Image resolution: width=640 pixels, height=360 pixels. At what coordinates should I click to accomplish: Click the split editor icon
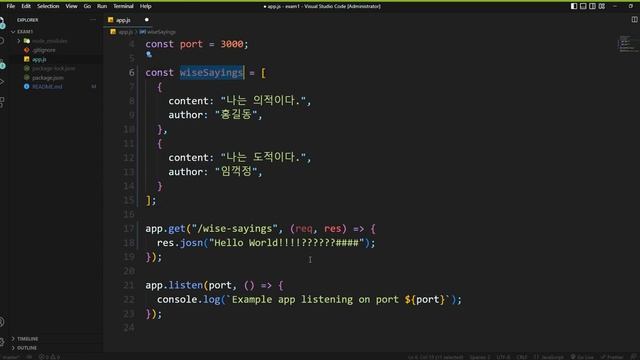pyautogui.click(x=634, y=20)
